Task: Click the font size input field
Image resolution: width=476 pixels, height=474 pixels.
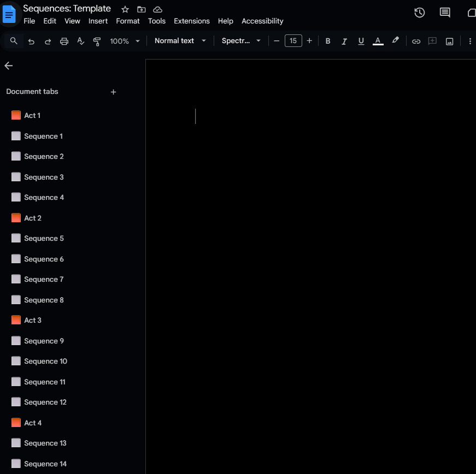Action: [293, 41]
